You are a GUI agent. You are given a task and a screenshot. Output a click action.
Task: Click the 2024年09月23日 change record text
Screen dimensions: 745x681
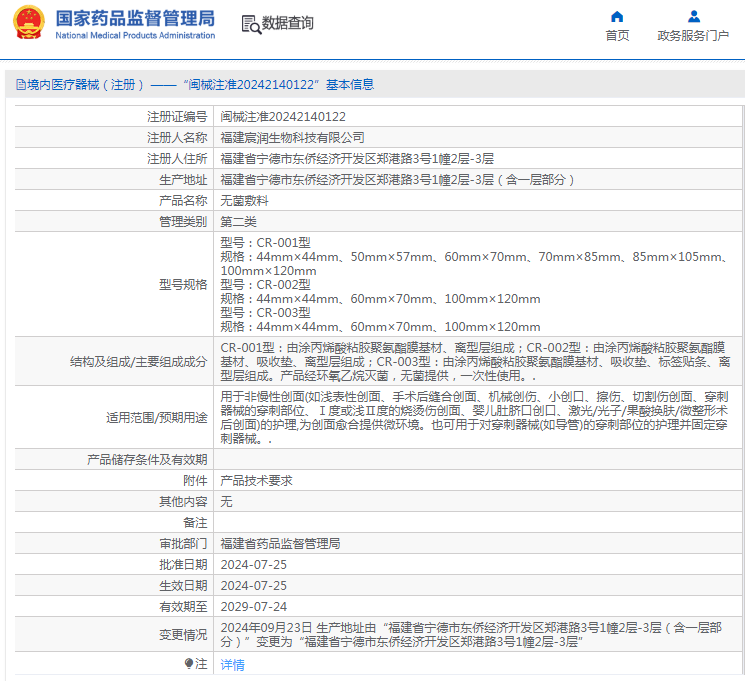point(471,634)
